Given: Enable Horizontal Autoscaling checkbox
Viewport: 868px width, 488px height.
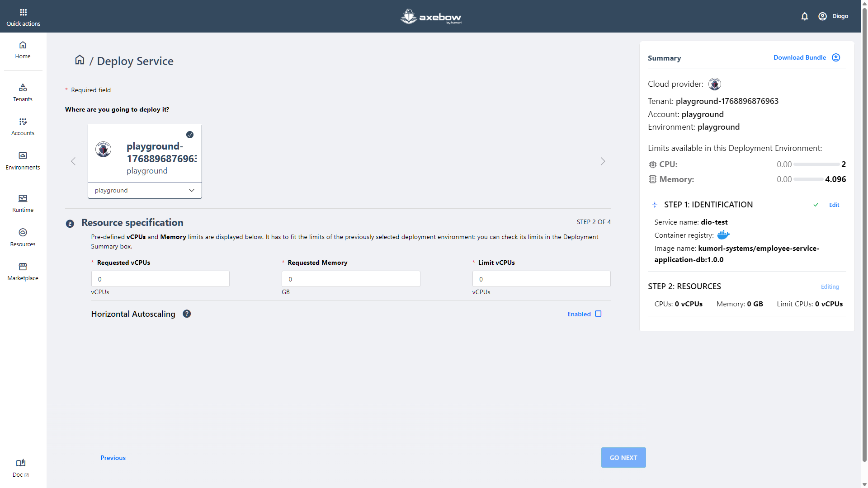Looking at the screenshot, I should pyautogui.click(x=598, y=314).
